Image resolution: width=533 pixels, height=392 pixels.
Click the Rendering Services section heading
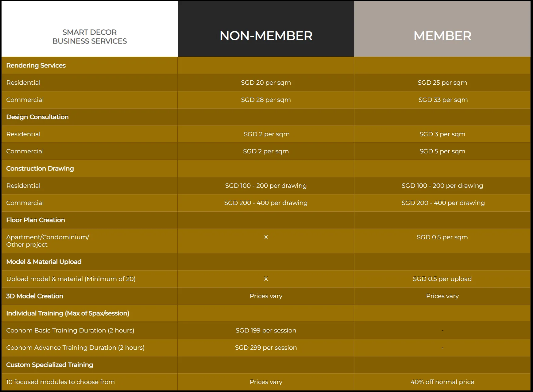point(36,65)
